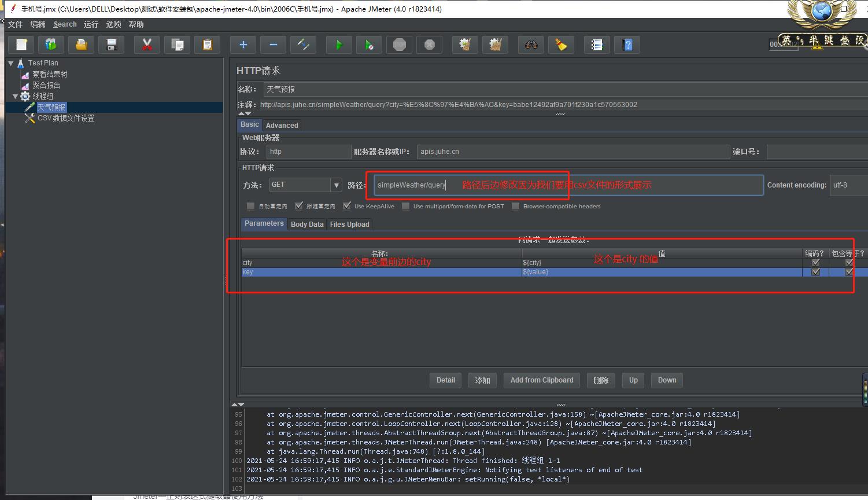
Task: Click the 端口号 input field
Action: 817,152
